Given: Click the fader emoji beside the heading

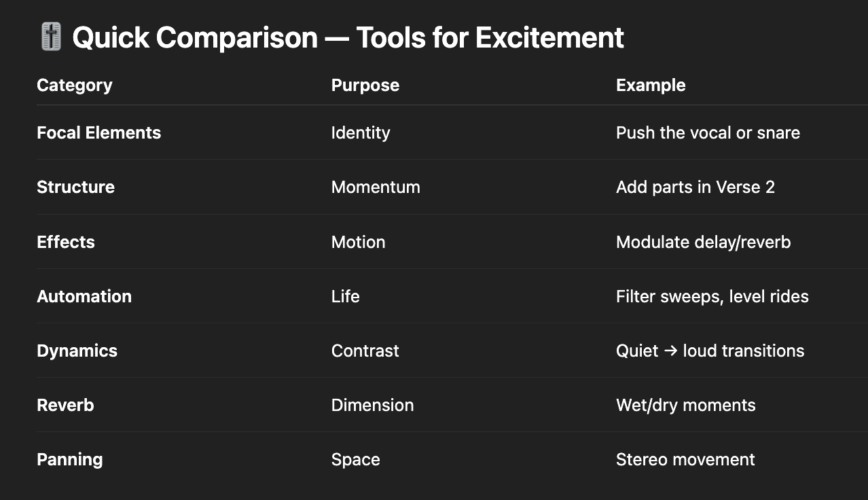Looking at the screenshot, I should (x=51, y=37).
